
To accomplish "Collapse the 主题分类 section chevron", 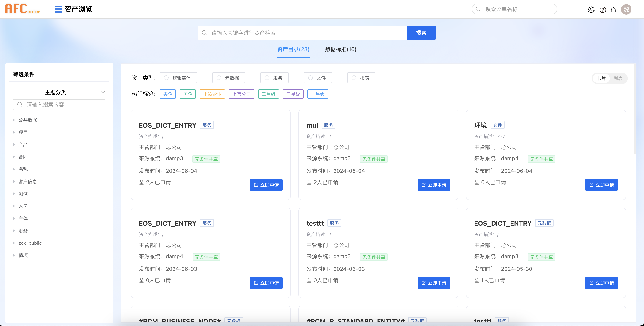I will (x=103, y=92).
